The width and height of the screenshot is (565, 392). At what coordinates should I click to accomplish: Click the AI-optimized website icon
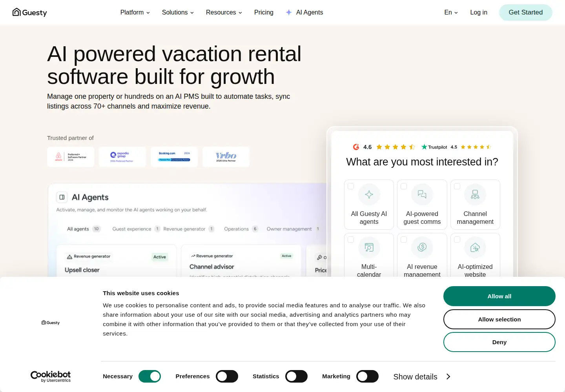tap(475, 247)
